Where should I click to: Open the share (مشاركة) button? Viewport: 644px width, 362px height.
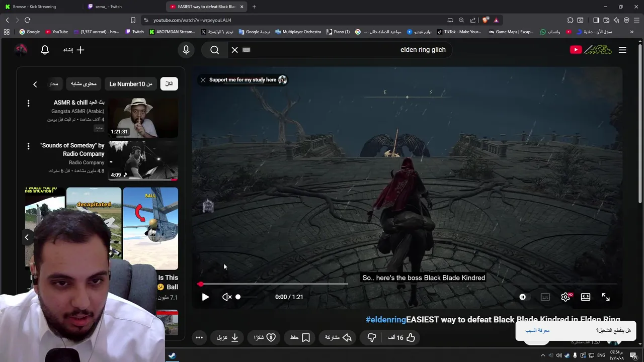(x=339, y=337)
